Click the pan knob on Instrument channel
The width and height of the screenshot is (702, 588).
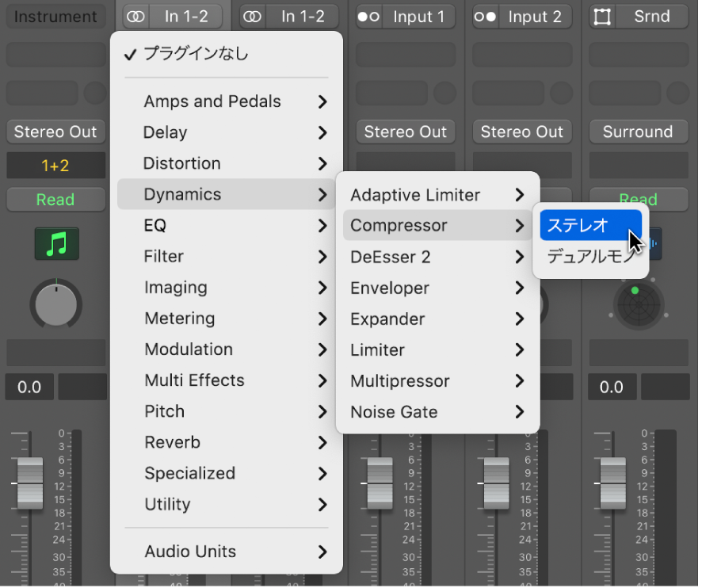point(55,304)
